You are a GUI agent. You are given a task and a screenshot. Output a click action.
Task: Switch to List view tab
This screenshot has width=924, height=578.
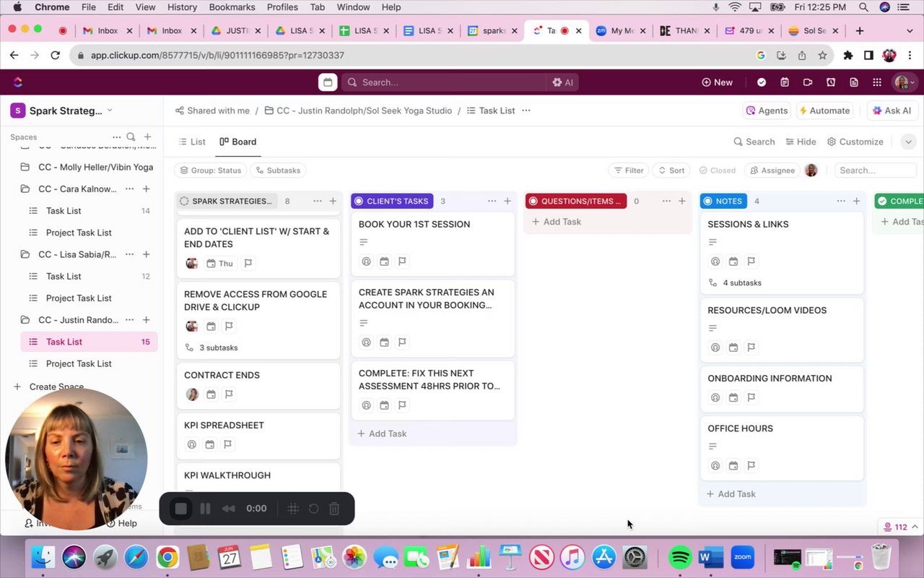tap(191, 142)
